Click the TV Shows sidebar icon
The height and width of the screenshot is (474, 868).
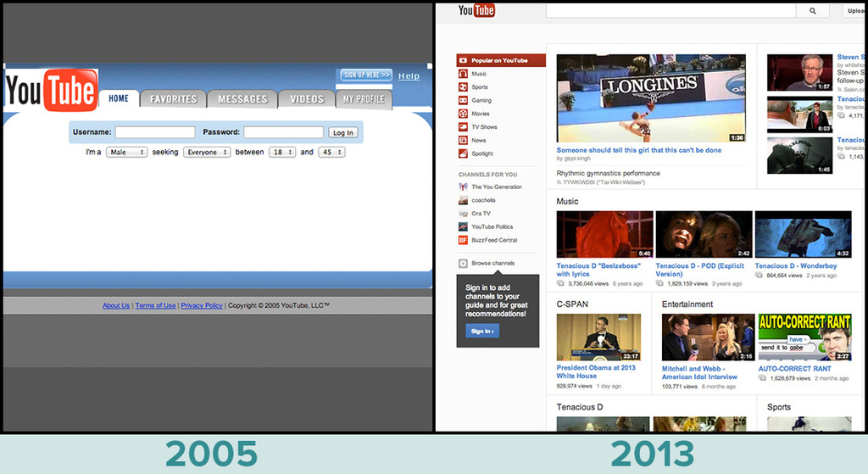pyautogui.click(x=464, y=127)
